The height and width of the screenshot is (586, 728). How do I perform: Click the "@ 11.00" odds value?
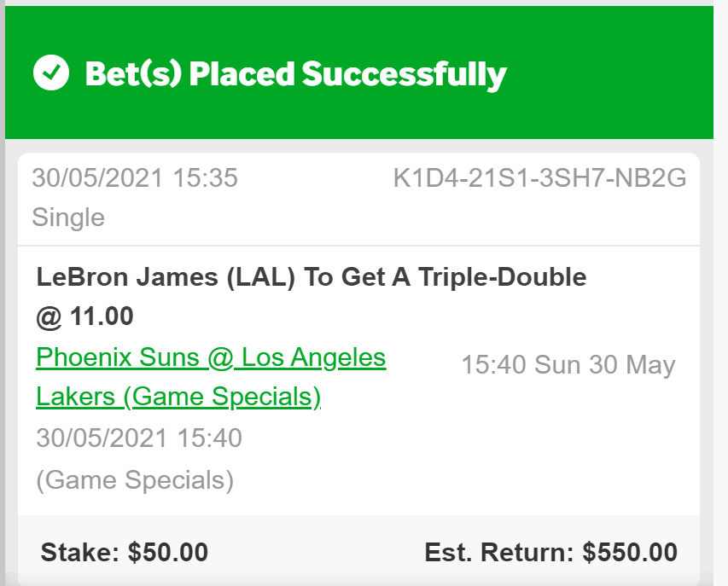tap(84, 316)
